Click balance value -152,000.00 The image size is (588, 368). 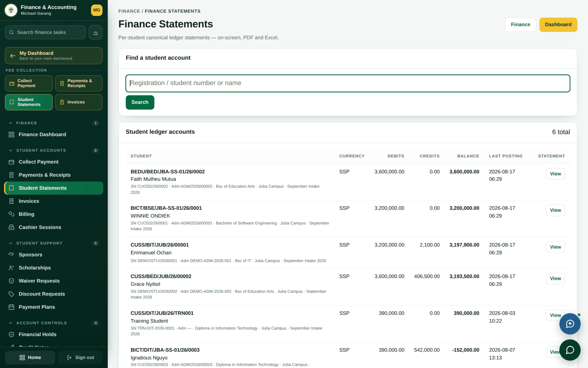[466, 350]
